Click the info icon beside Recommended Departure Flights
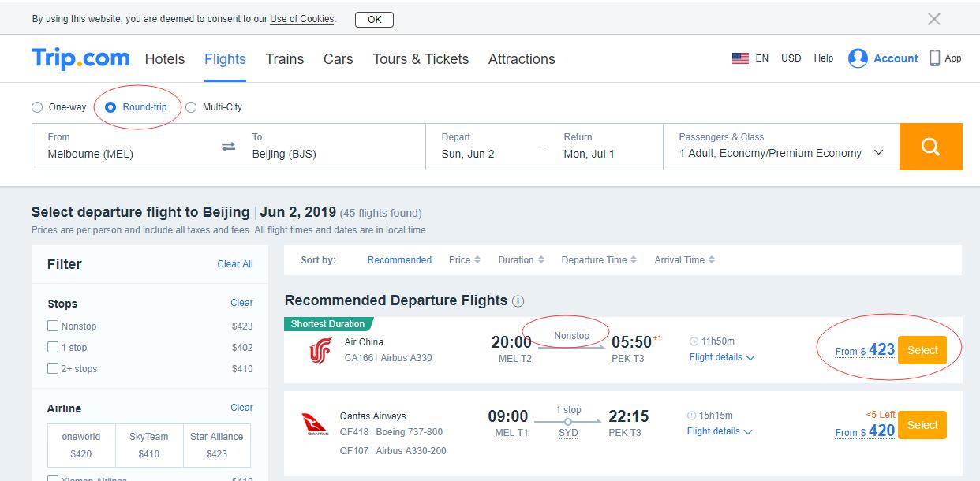The width and height of the screenshot is (980, 481). point(518,301)
